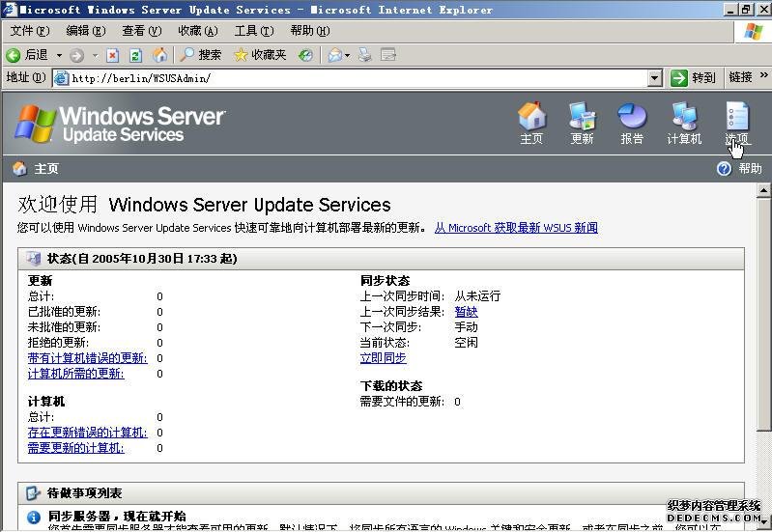This screenshot has height=532, width=772.
Task: Click the page icon in address bar
Action: (62, 78)
